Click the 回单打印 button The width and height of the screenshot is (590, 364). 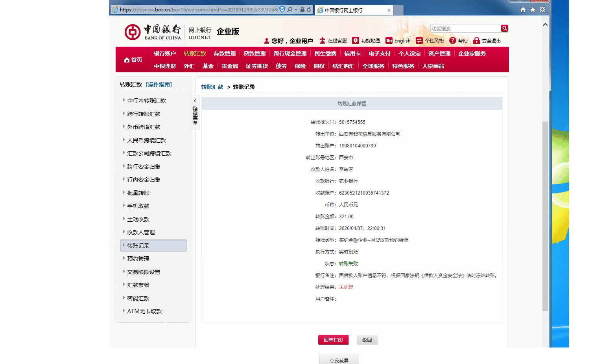pyautogui.click(x=333, y=340)
